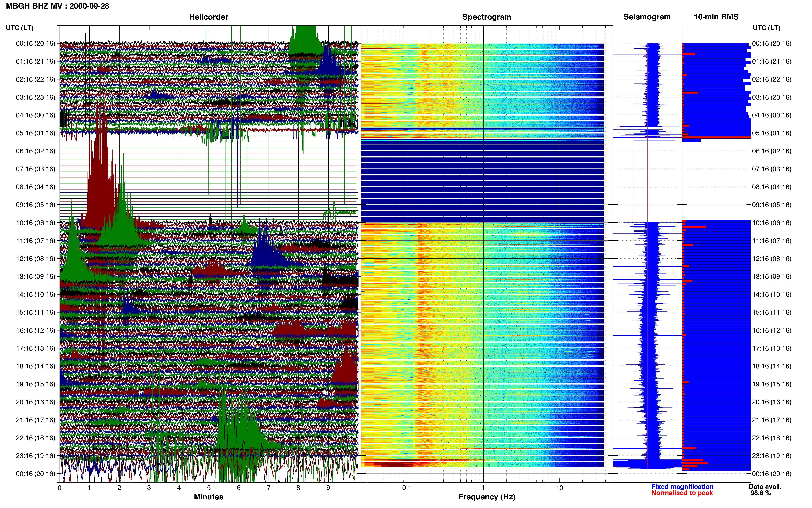This screenshot has height=508, width=812.
Task: Select the Helicorder panel heading
Action: pos(209,17)
